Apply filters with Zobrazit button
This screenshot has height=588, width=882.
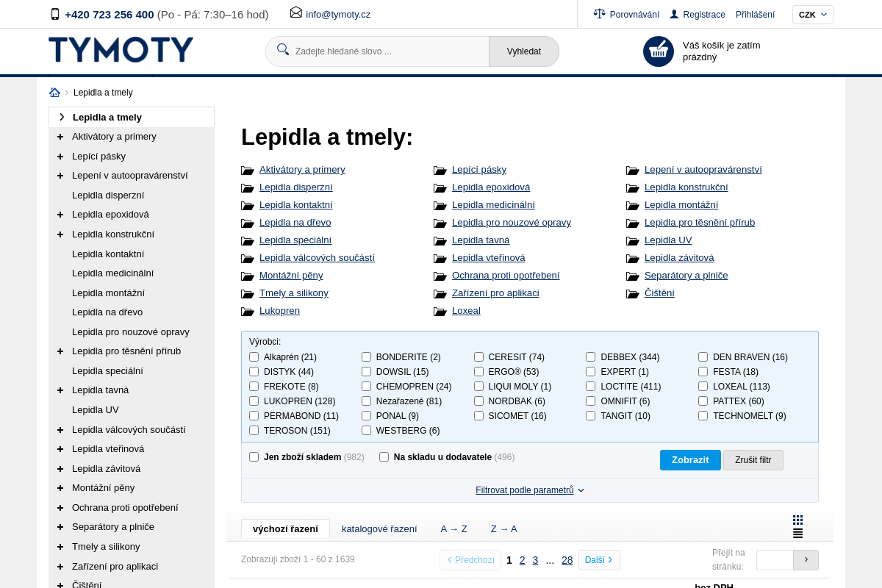pyautogui.click(x=690, y=460)
